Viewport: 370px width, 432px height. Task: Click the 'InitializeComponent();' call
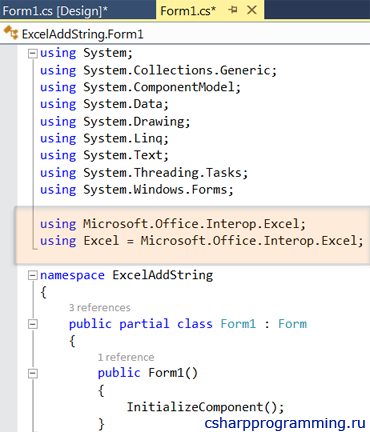coord(205,407)
